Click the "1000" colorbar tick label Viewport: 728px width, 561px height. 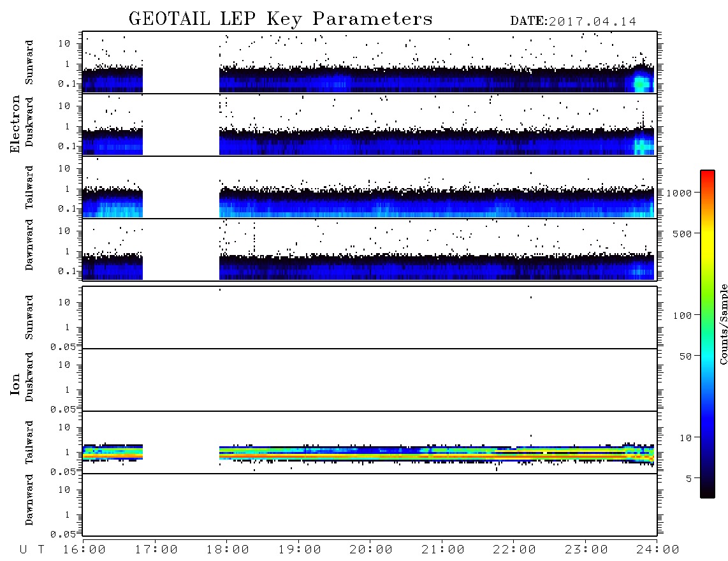(x=679, y=193)
